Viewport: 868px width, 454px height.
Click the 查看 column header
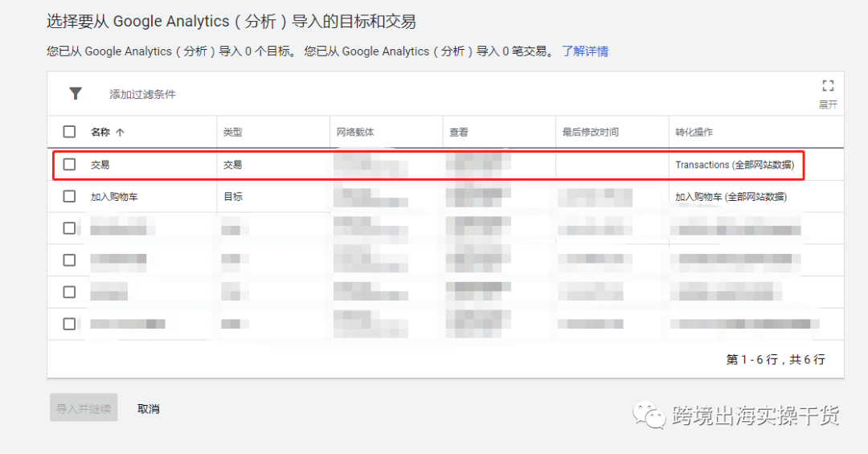[458, 133]
